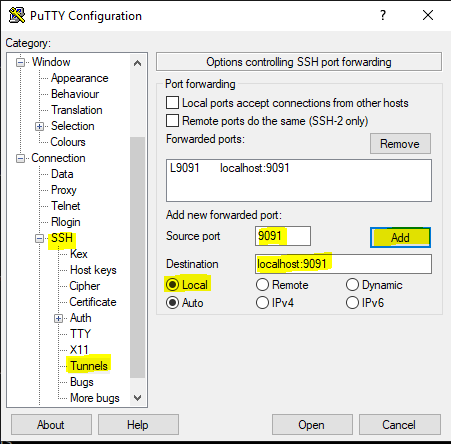The height and width of the screenshot is (444, 451).
Task: Click the Help button
Action: (138, 425)
